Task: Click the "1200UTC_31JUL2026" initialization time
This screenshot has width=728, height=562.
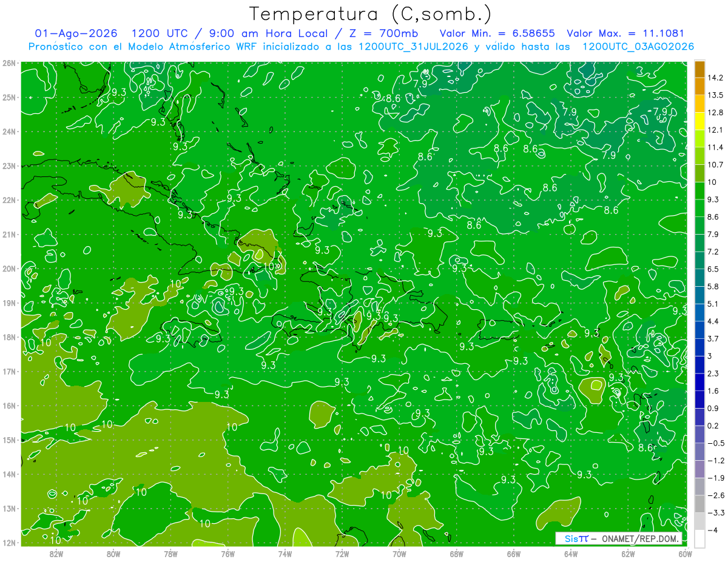Action: pyautogui.click(x=413, y=47)
